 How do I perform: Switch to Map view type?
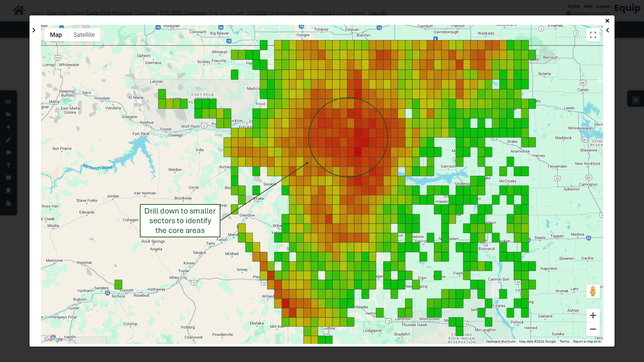(56, 35)
